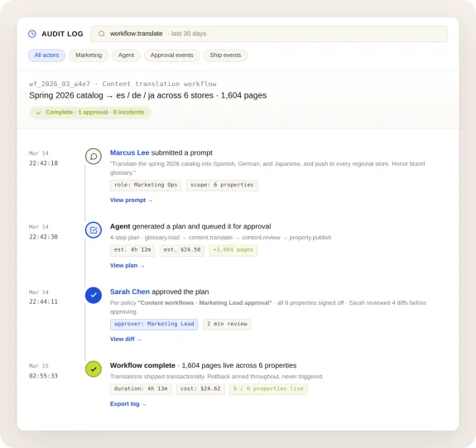Click the blue approval checkmark icon
This screenshot has width=476, height=448.
(94, 296)
